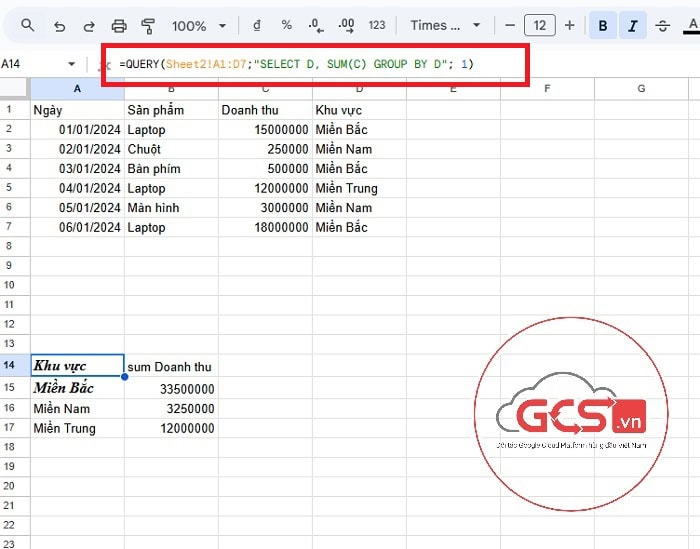The image size is (700, 549).
Task: Activate the paint format tool
Action: (x=149, y=25)
